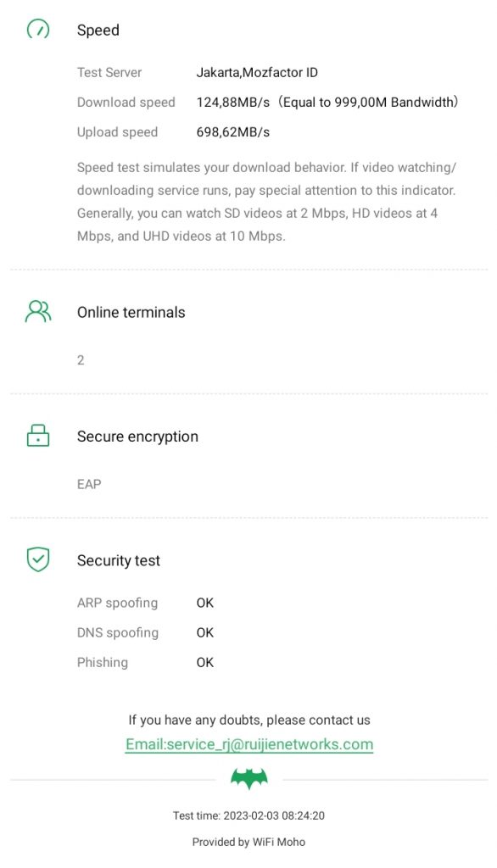The height and width of the screenshot is (868, 497).
Task: Click the EAP encryption value
Action: (89, 484)
